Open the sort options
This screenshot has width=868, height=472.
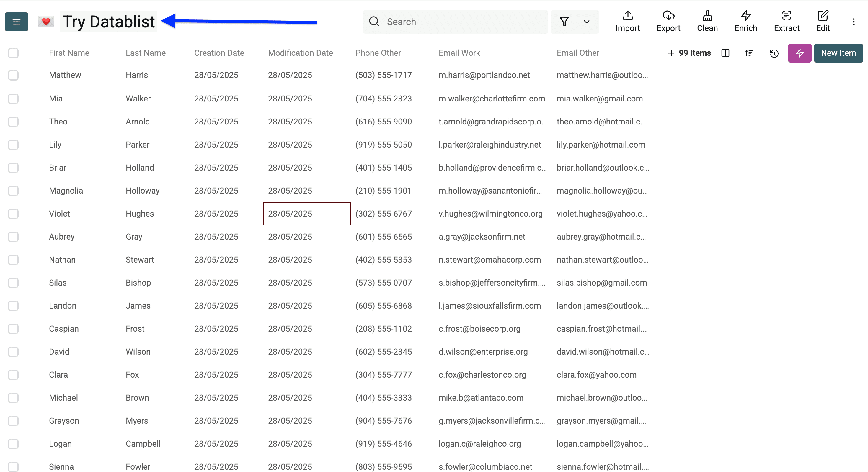click(749, 53)
